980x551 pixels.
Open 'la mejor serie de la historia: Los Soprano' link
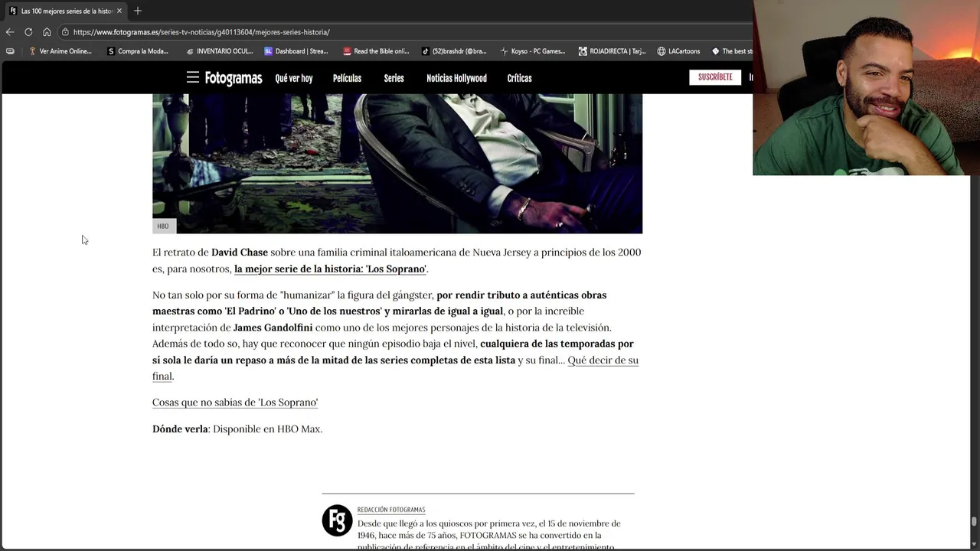point(330,269)
